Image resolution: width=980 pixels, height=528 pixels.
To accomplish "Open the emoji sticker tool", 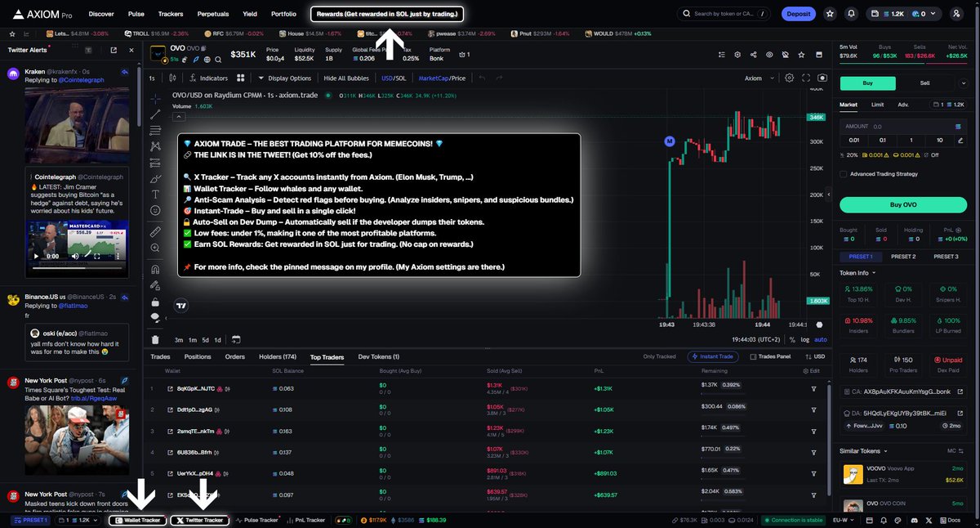I will [155, 211].
